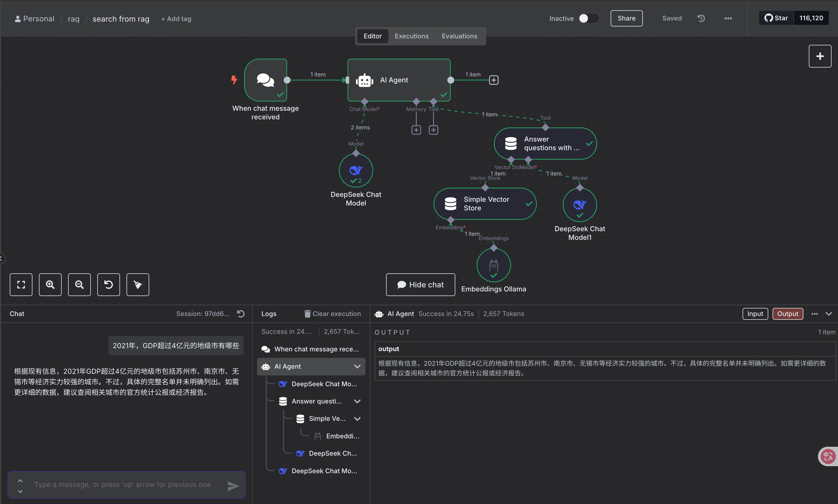This screenshot has width=838, height=504.
Task: Click the add node plus button on canvas
Action: 820,56
